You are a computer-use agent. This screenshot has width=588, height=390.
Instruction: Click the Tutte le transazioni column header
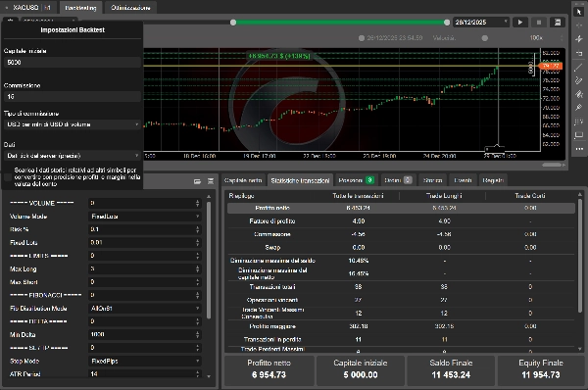pyautogui.click(x=358, y=196)
